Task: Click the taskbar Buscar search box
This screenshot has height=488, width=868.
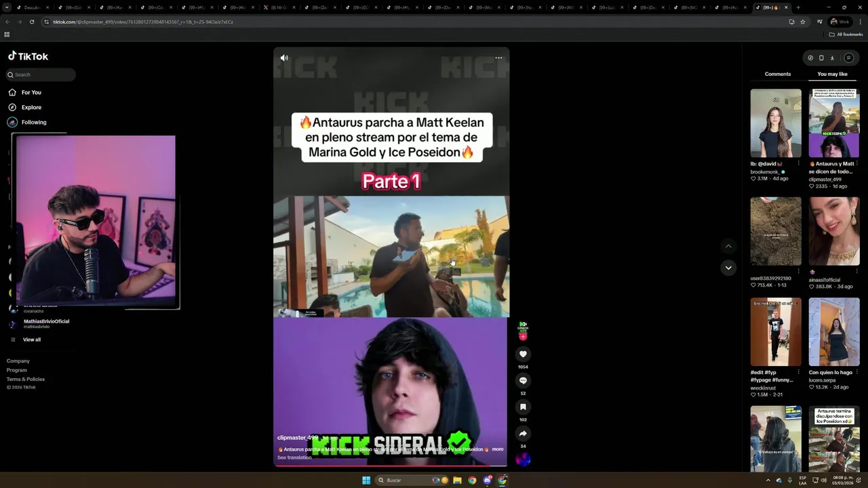Action: point(412,481)
